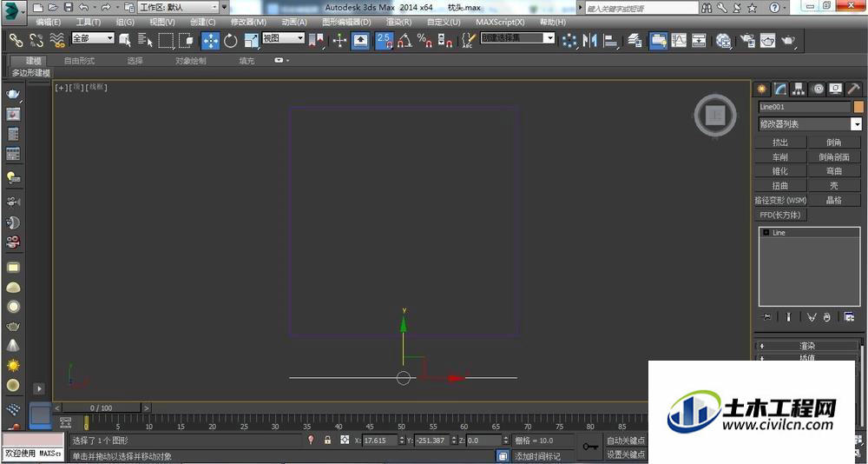Apply 倒角剖面 modifier button
Image resolution: width=868 pixels, height=464 pixels.
point(833,157)
